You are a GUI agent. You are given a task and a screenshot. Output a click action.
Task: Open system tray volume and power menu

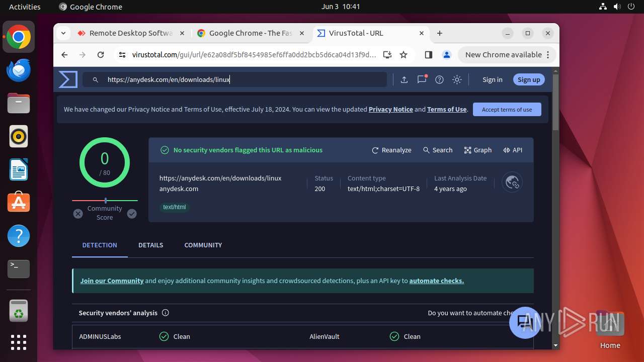(x=617, y=7)
